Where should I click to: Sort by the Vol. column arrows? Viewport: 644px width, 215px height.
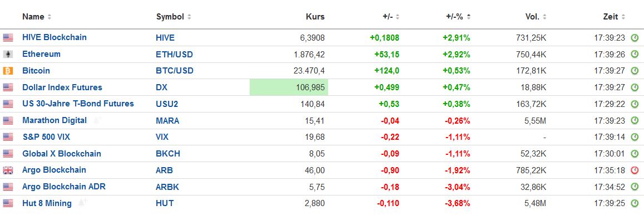point(544,17)
